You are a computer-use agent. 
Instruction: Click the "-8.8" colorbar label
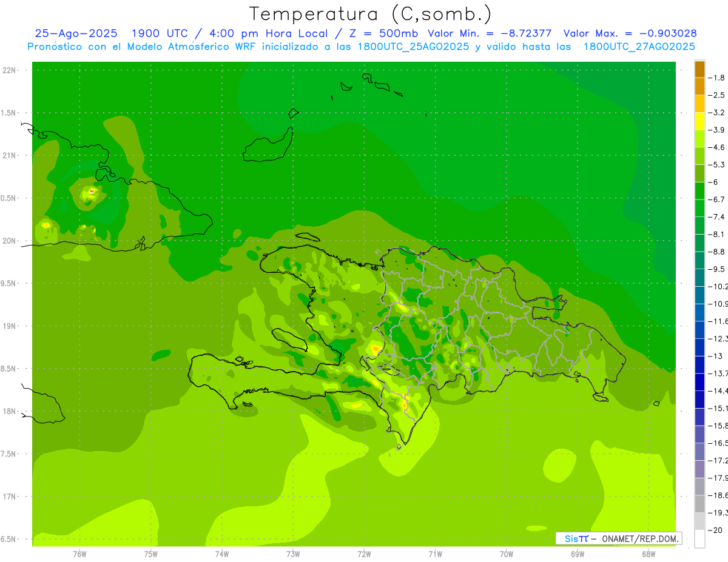717,251
